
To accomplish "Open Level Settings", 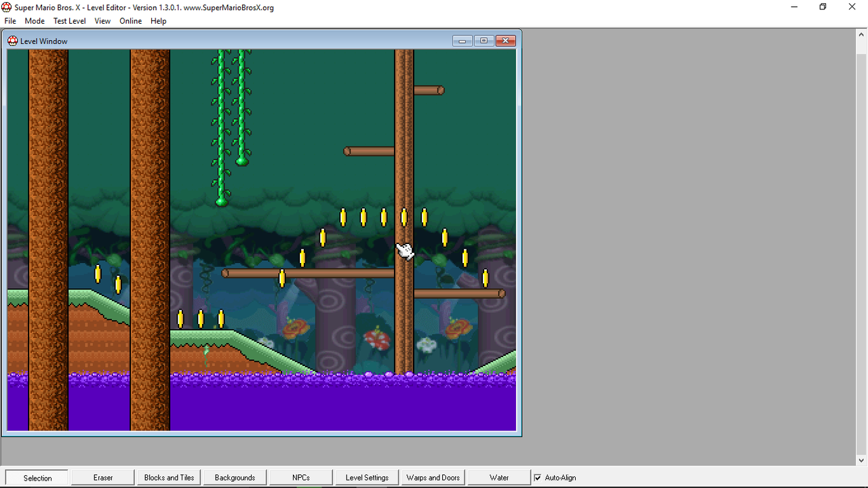I will click(366, 477).
